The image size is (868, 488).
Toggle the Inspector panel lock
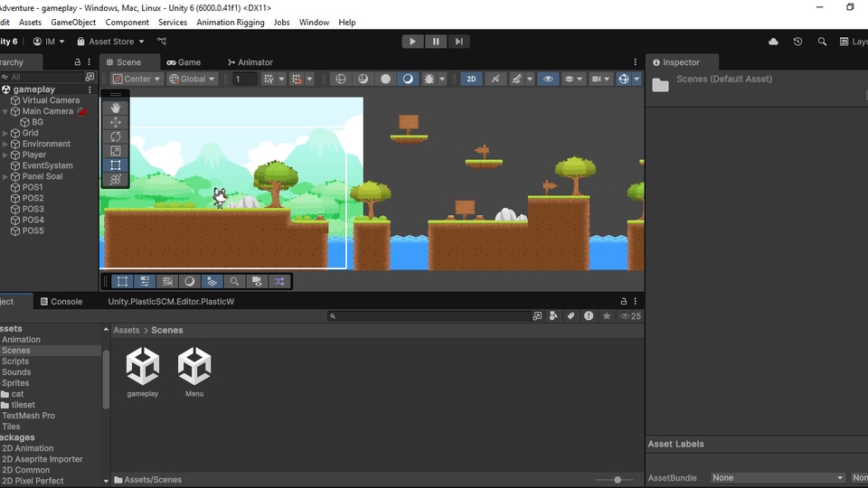[x=623, y=301]
